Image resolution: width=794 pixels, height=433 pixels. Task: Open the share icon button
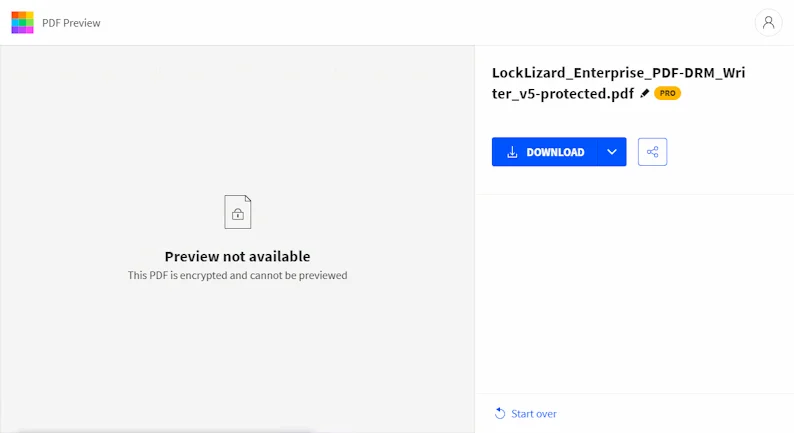point(652,152)
